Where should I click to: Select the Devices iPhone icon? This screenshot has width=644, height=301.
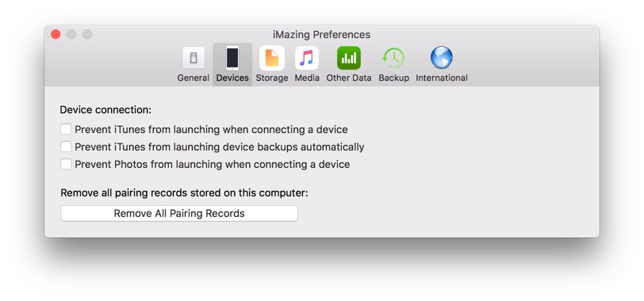(x=232, y=58)
